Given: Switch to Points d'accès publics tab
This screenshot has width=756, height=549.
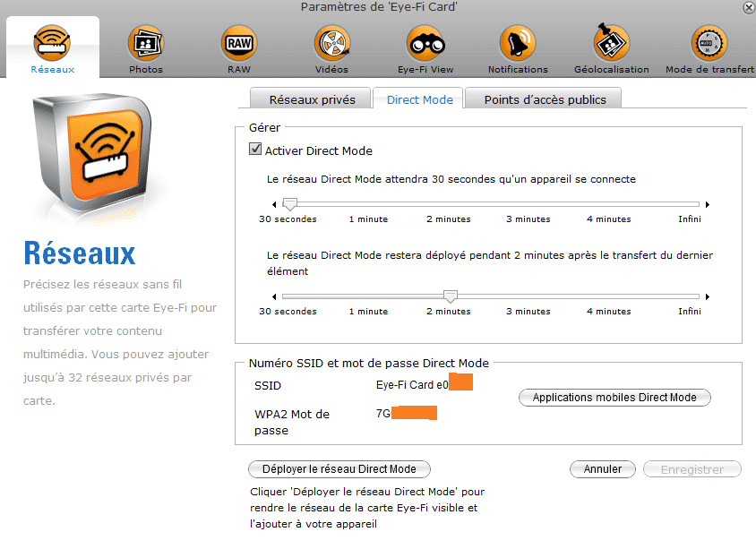Looking at the screenshot, I should coord(545,99).
